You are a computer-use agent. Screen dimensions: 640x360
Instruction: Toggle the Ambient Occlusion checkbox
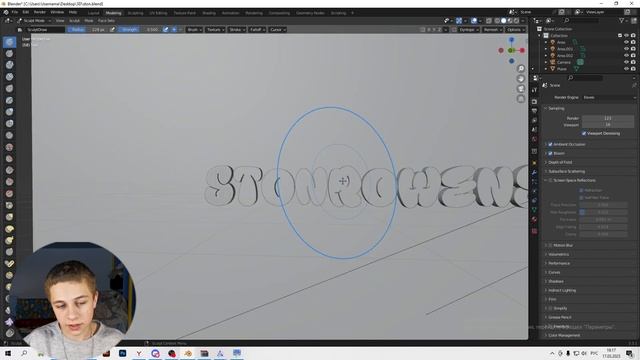[550, 144]
